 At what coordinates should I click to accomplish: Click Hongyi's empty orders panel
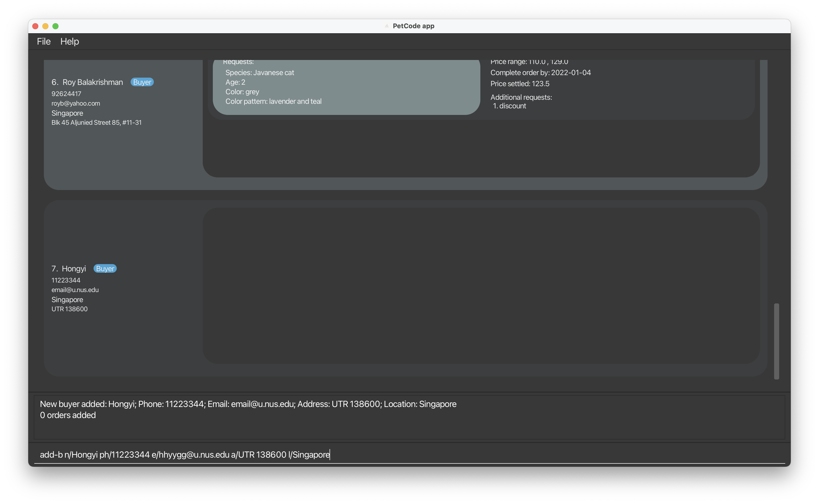481,286
